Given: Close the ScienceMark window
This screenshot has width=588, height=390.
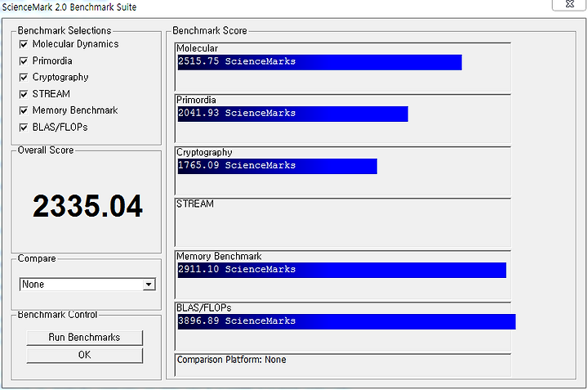Looking at the screenshot, I should coord(569,4).
